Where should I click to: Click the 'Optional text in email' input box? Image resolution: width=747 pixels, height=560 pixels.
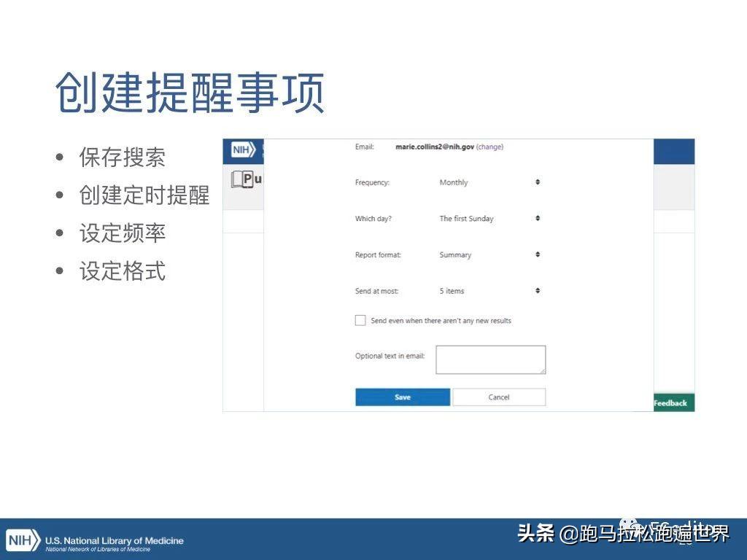(x=491, y=359)
